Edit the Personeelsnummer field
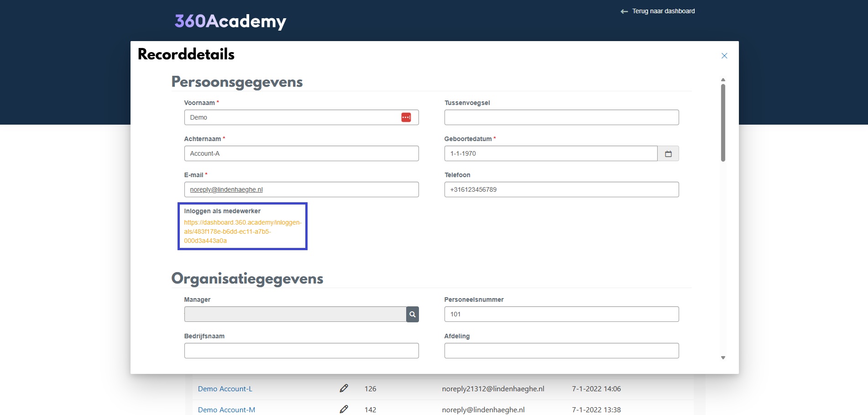This screenshot has height=415, width=868. (561, 314)
